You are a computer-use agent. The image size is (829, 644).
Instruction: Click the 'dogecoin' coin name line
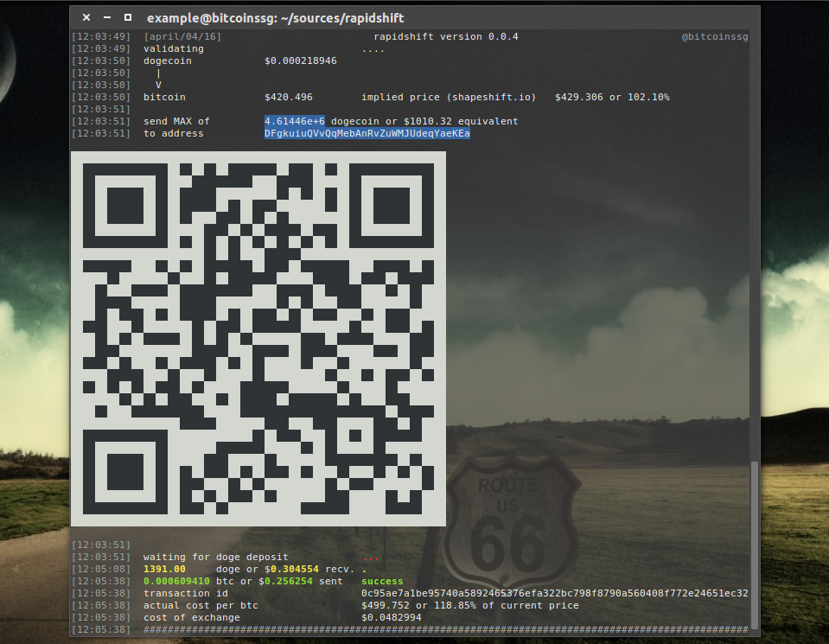(x=168, y=61)
